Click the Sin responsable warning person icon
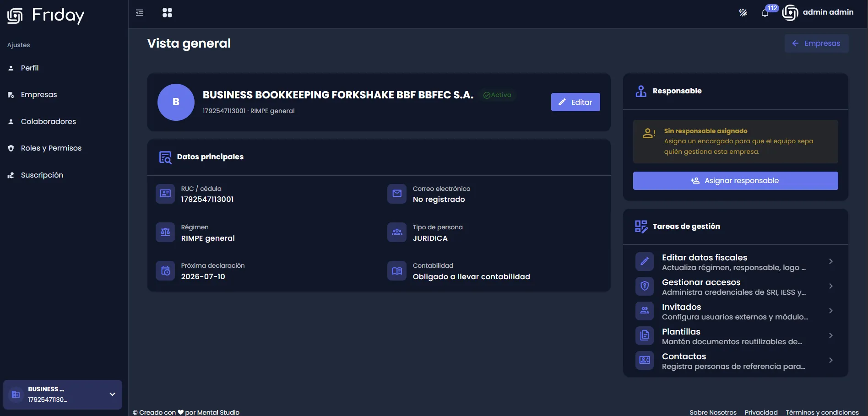The height and width of the screenshot is (416, 868). click(x=649, y=133)
